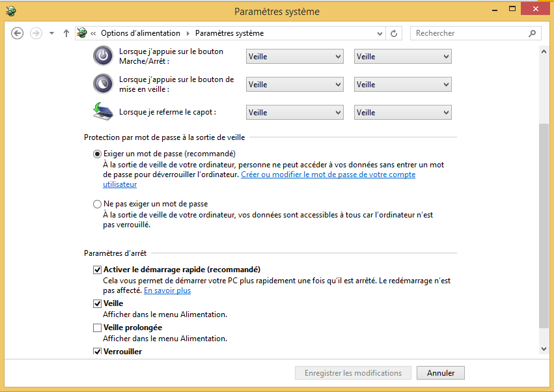
Task: Click the back navigation arrow
Action: coord(18,33)
